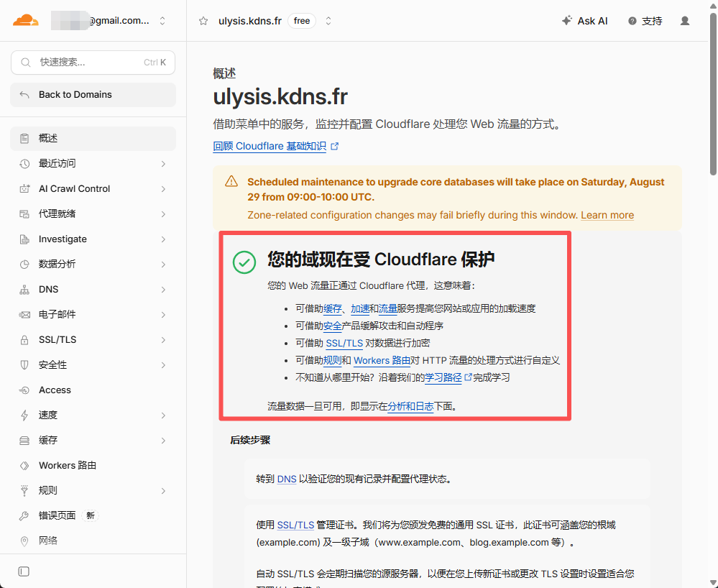Image resolution: width=718 pixels, height=588 pixels.
Task: Click the 电子邮件 envelope icon
Action: [24, 315]
